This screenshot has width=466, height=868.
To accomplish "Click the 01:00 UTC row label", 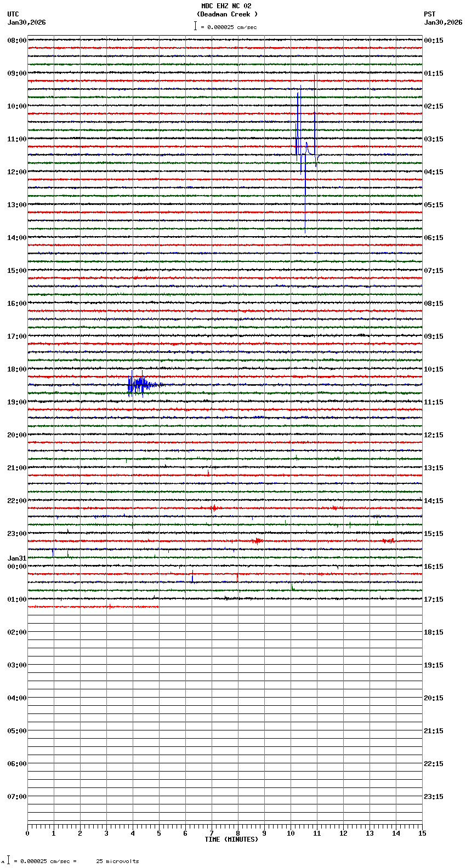I will pyautogui.click(x=17, y=599).
